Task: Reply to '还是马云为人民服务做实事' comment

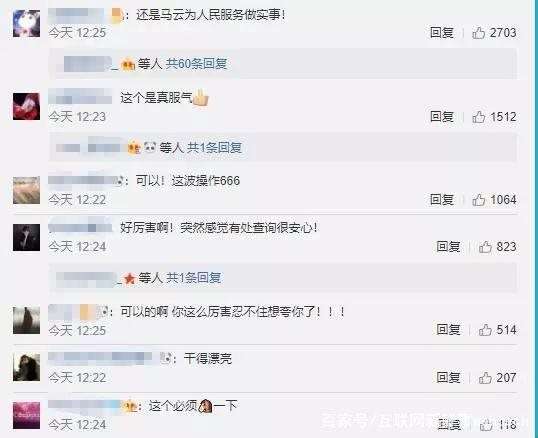Action: coord(442,33)
